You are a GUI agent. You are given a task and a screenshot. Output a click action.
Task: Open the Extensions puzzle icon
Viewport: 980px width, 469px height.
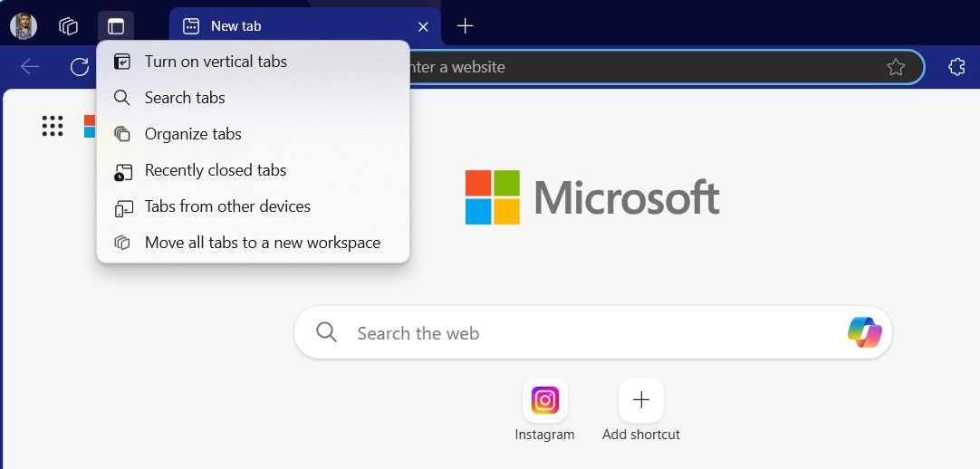[x=956, y=67]
